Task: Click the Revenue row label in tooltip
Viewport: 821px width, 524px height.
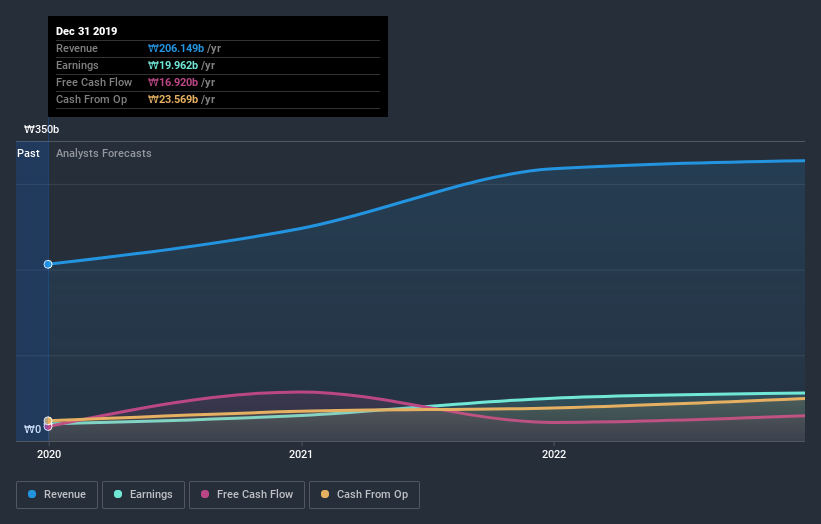Action: (77, 48)
